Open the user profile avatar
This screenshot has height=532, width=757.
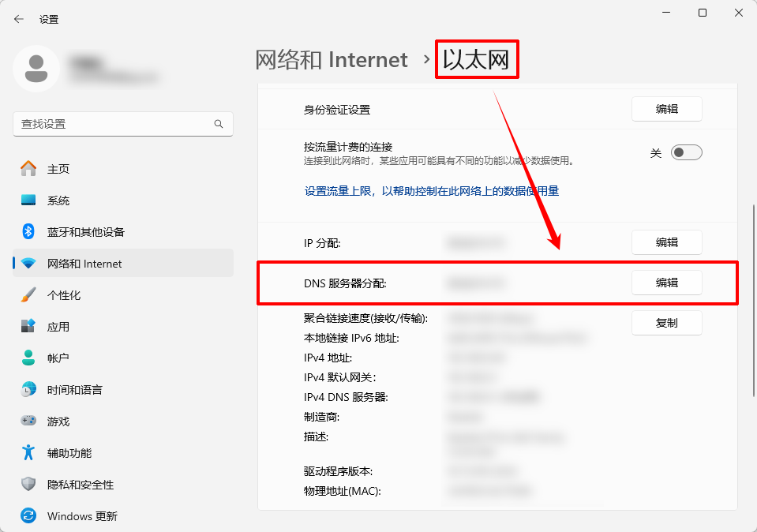[x=36, y=69]
